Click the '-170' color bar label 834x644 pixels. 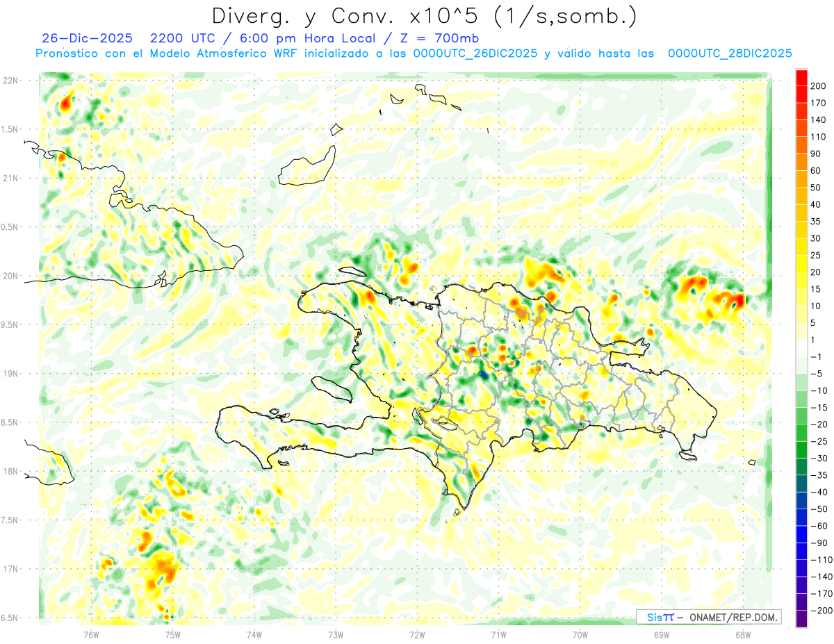tap(821, 593)
